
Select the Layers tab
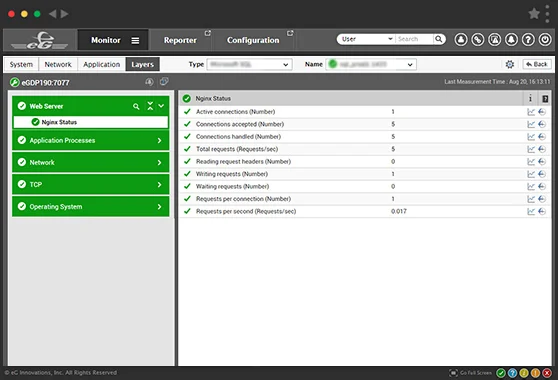(142, 64)
